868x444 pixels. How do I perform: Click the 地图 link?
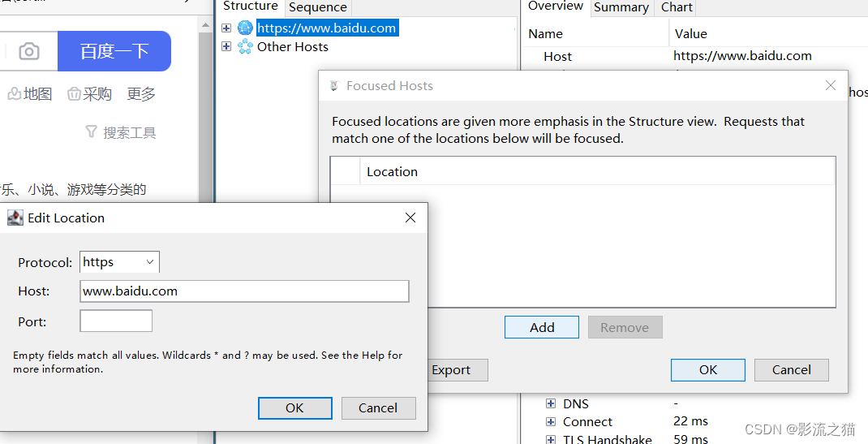click(x=37, y=94)
